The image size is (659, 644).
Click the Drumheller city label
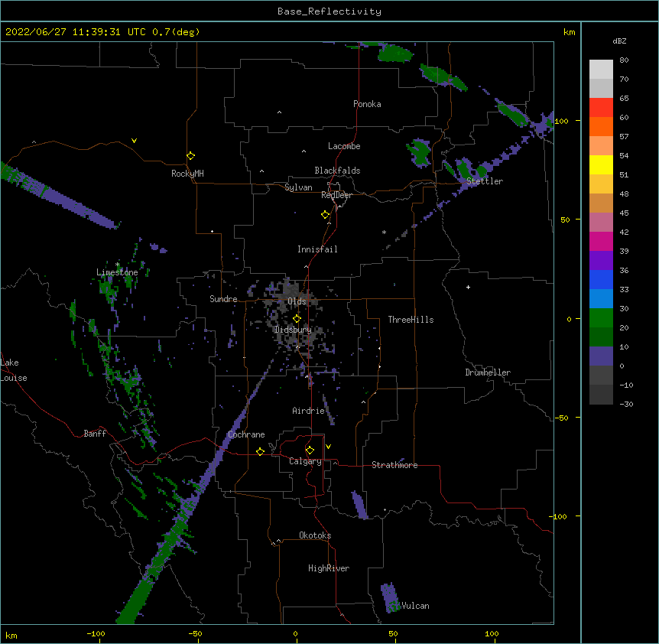tap(488, 372)
